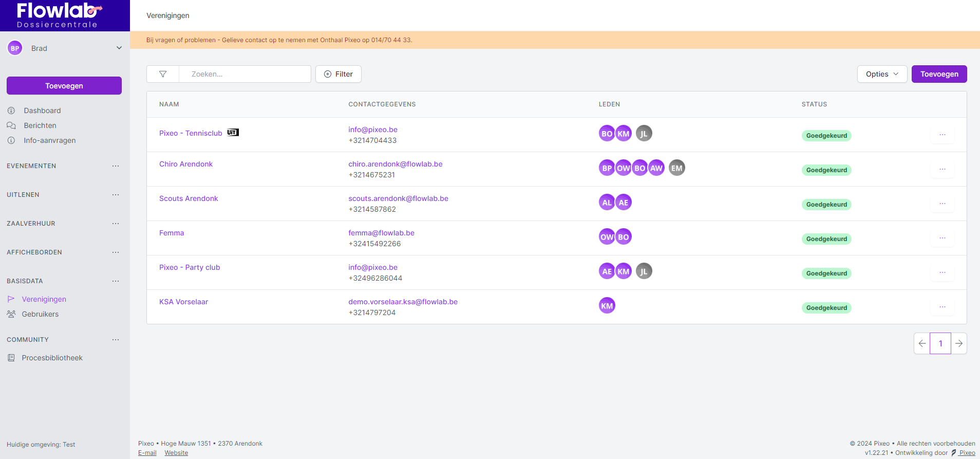Click the BP user avatar in sidebar
This screenshot has width=980, height=459.
[15, 48]
